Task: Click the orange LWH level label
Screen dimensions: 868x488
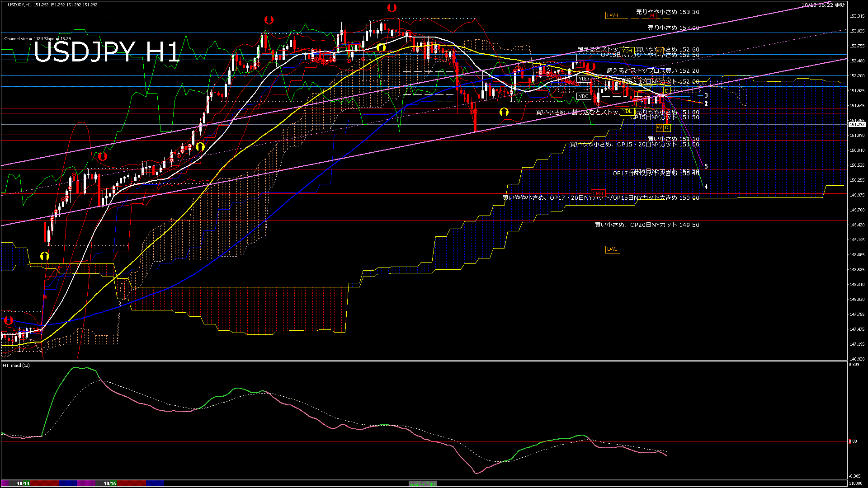Action: click(x=612, y=15)
